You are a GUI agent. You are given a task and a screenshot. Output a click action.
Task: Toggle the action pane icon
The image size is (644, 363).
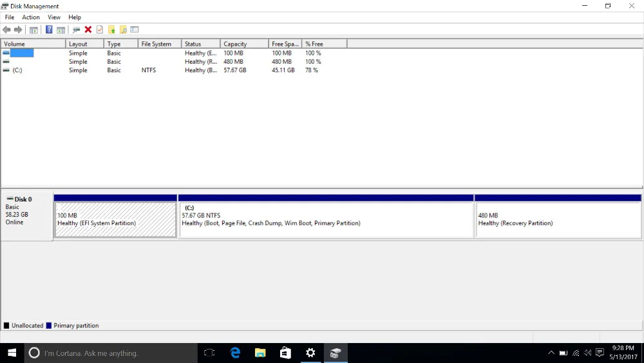point(61,30)
